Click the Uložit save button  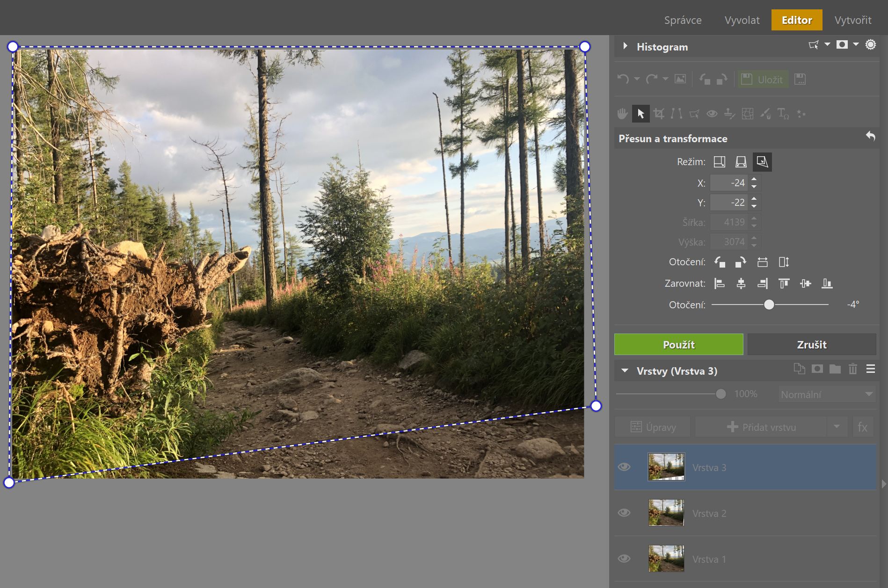[763, 79]
